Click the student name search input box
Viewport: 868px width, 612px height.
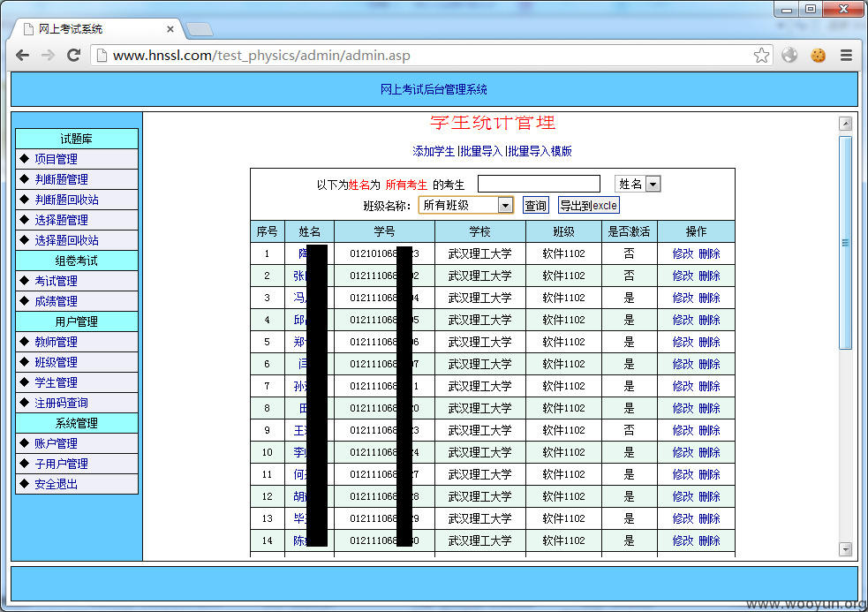[x=540, y=183]
